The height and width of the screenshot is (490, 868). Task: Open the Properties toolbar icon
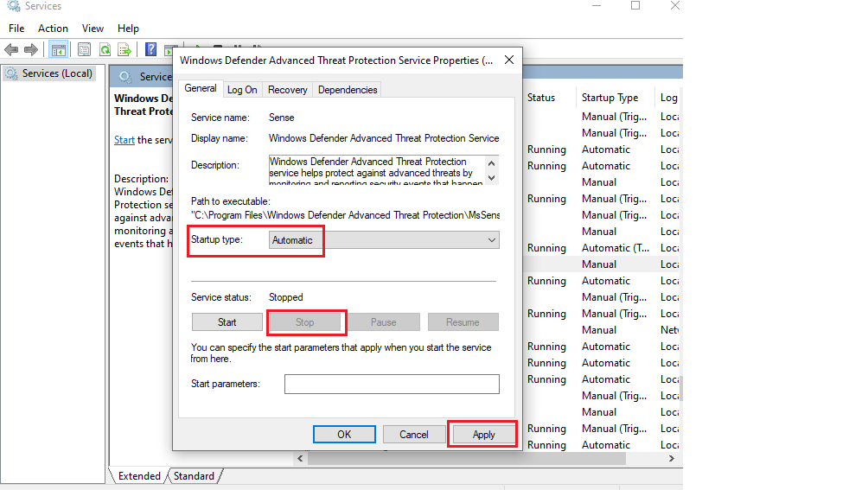tap(84, 50)
